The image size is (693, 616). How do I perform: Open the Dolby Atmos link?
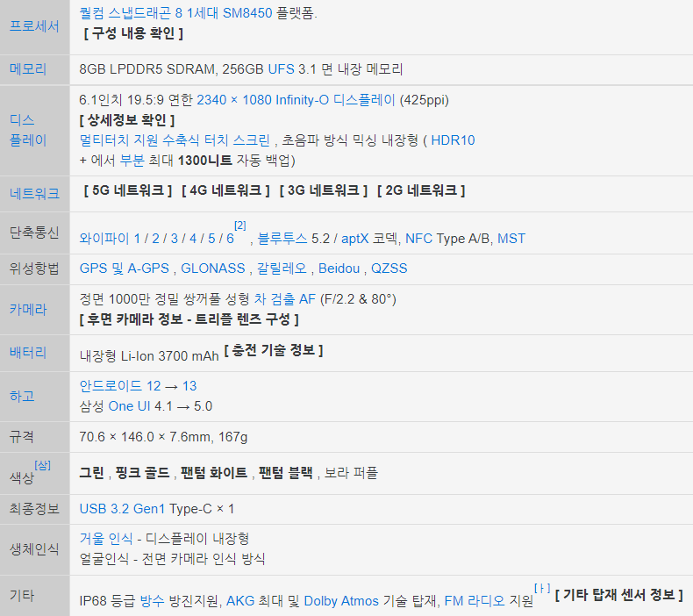pos(341,601)
